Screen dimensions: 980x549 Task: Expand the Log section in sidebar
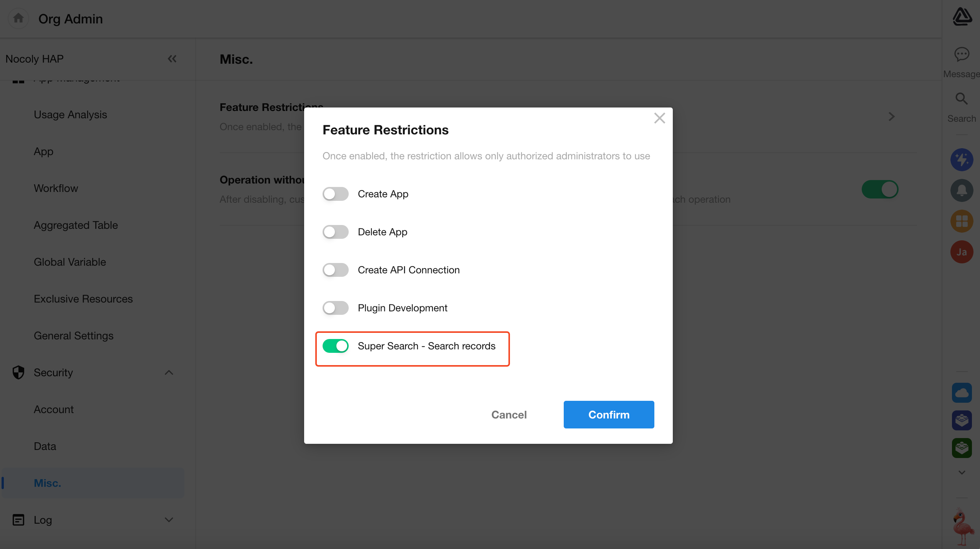169,520
